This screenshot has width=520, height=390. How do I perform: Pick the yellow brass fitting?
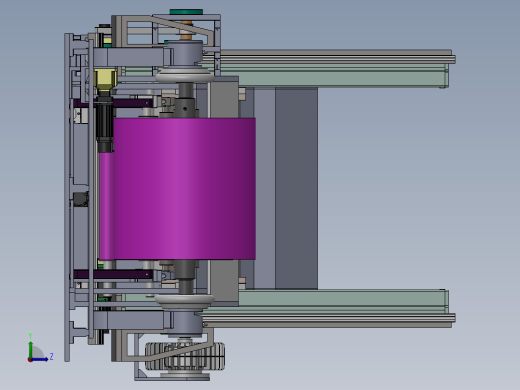click(x=105, y=79)
